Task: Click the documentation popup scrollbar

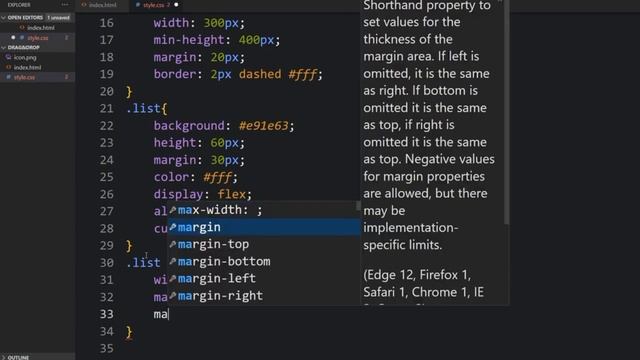Action: coord(506,112)
